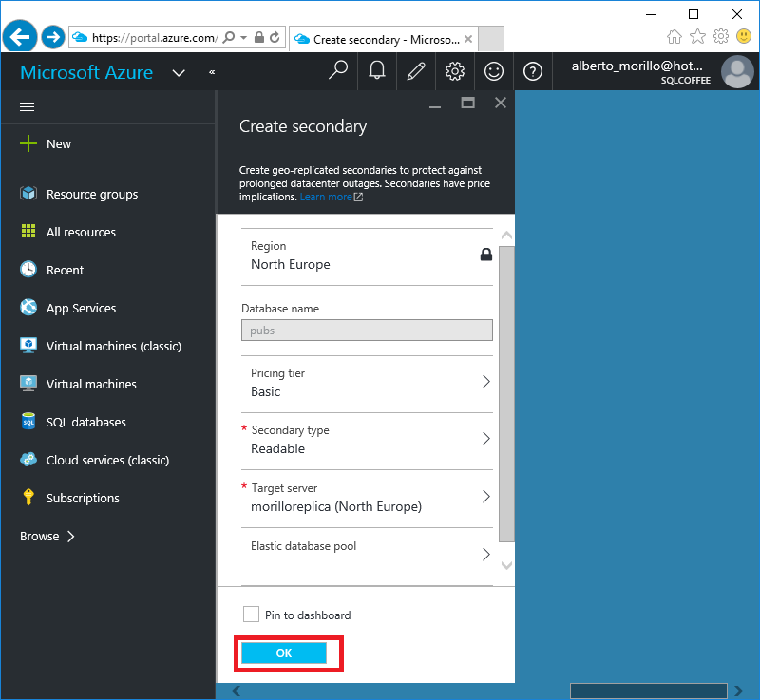
Task: Click the blade scroll up arrow
Action: pyautogui.click(x=506, y=236)
